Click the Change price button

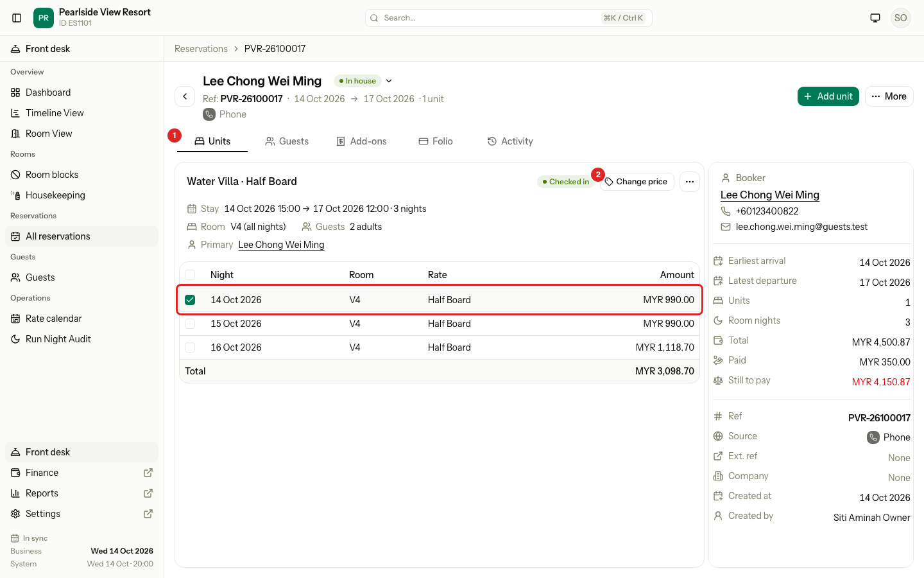click(x=637, y=182)
